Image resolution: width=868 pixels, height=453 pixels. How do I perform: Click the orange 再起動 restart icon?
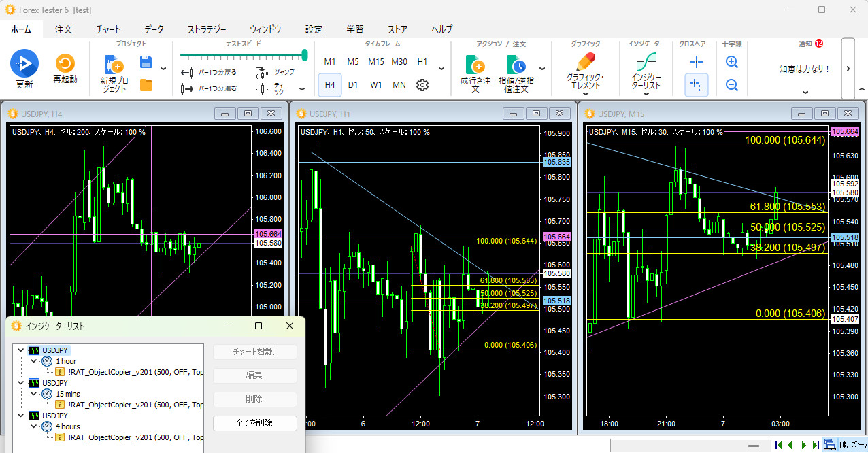[x=65, y=63]
